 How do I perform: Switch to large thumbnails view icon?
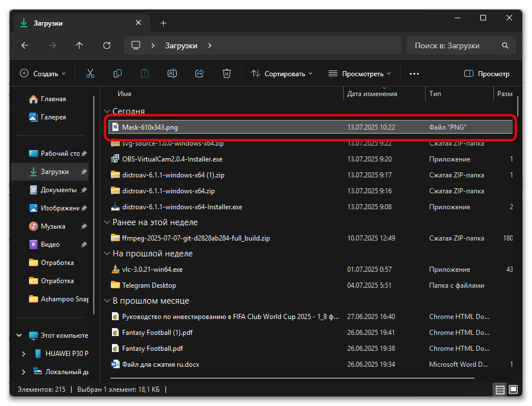tap(513, 390)
